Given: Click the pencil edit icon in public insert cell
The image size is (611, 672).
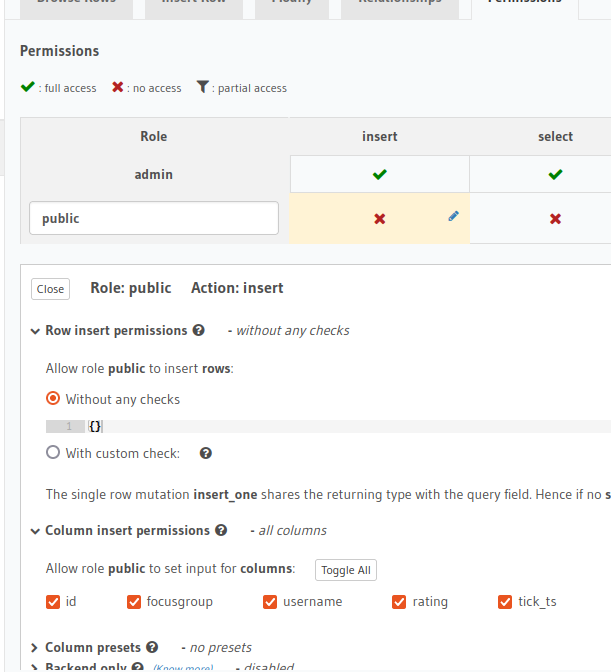Looking at the screenshot, I should (x=453, y=216).
